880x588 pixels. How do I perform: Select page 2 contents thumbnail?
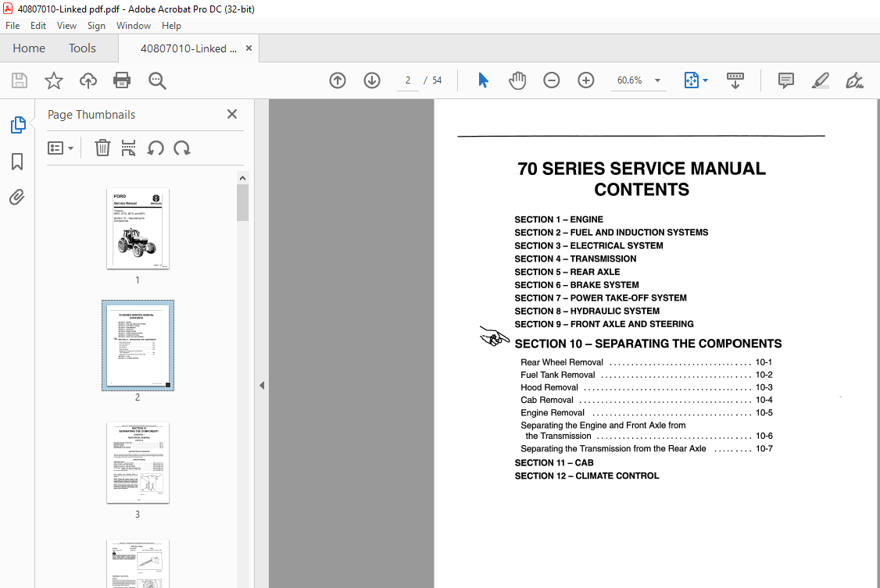coord(138,345)
